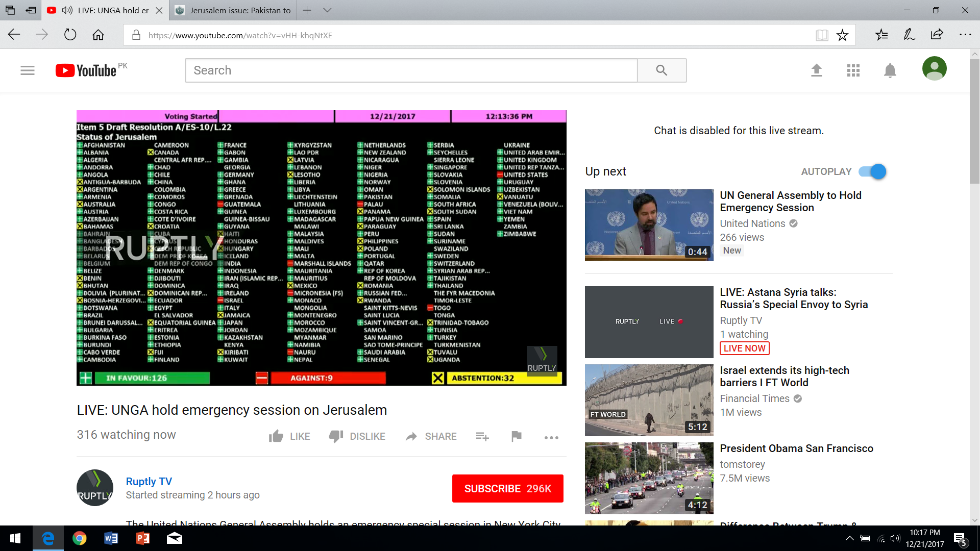Screen dimensions: 980x551
Task: Open the Action Center notifications
Action: 960,538
